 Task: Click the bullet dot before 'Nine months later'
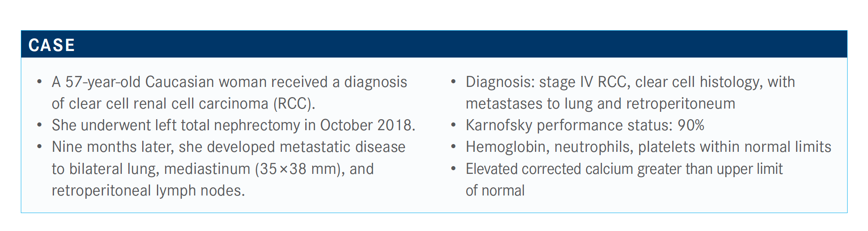[39, 147]
